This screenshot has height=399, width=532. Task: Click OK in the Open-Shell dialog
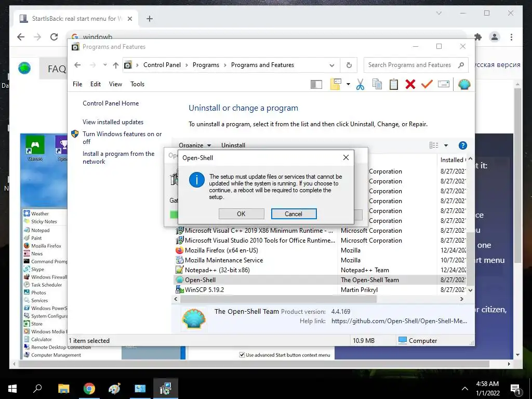pyautogui.click(x=241, y=214)
